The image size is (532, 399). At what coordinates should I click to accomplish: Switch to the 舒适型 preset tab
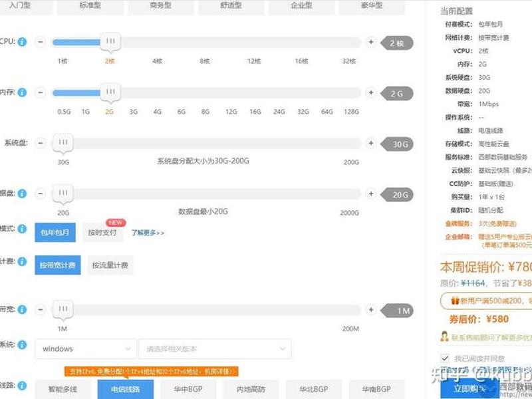click(x=231, y=6)
